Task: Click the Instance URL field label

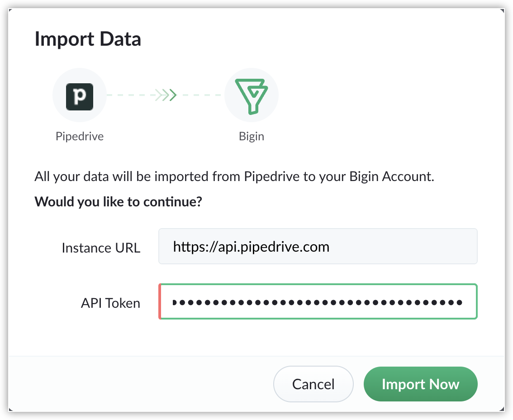Action: pyautogui.click(x=101, y=248)
